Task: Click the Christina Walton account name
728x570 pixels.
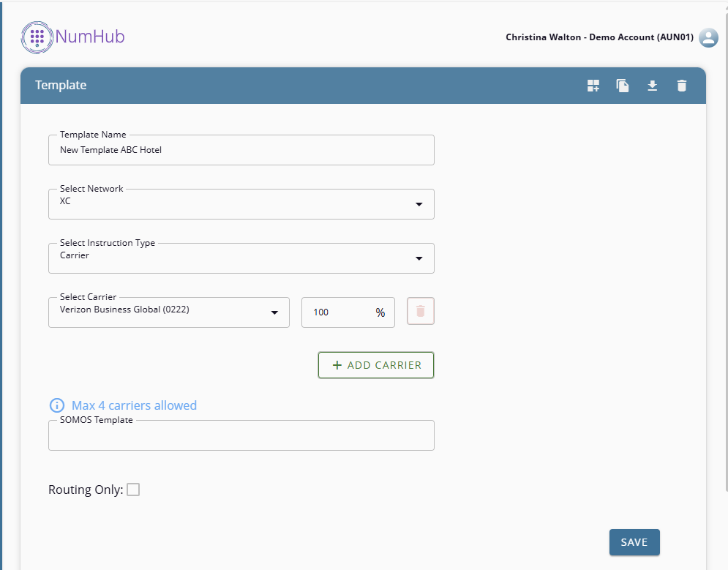Action: pyautogui.click(x=598, y=37)
